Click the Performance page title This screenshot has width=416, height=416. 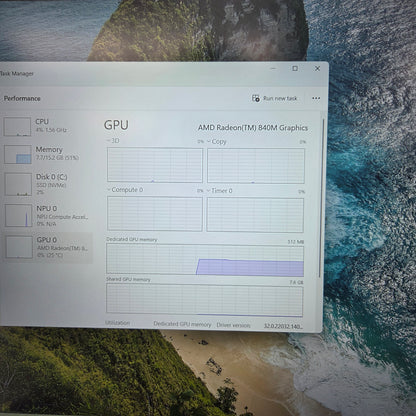(x=22, y=99)
